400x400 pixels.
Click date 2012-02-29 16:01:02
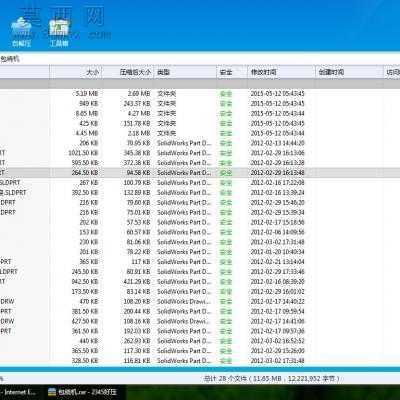(x=277, y=292)
